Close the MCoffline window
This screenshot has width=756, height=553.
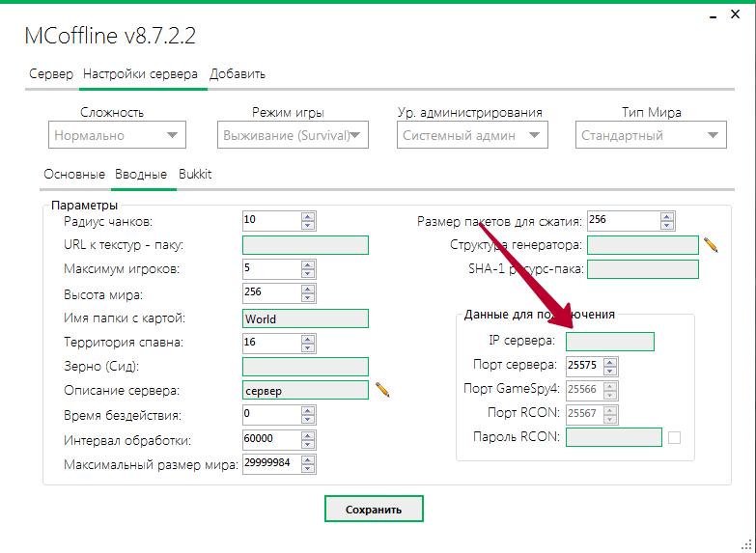pyautogui.click(x=735, y=14)
